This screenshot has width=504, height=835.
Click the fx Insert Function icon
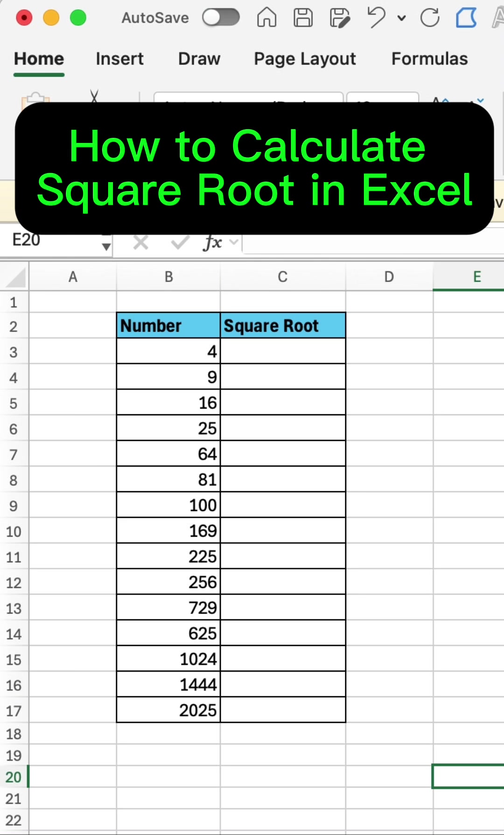tap(212, 242)
